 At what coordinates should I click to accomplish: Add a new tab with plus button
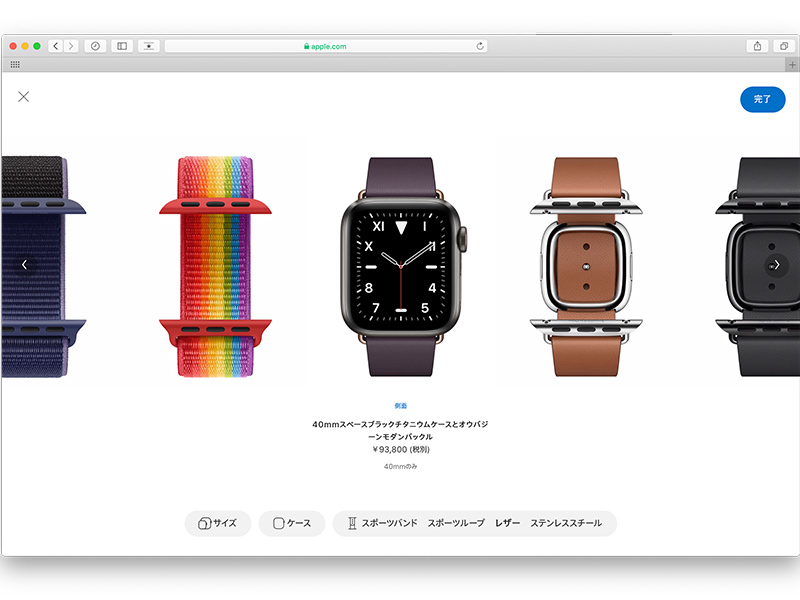coord(792,65)
